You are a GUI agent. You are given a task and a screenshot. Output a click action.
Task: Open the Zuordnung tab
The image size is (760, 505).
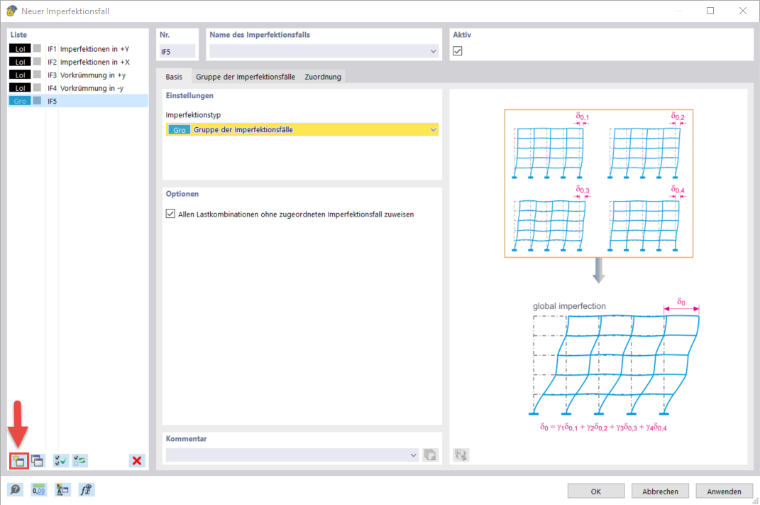[323, 77]
